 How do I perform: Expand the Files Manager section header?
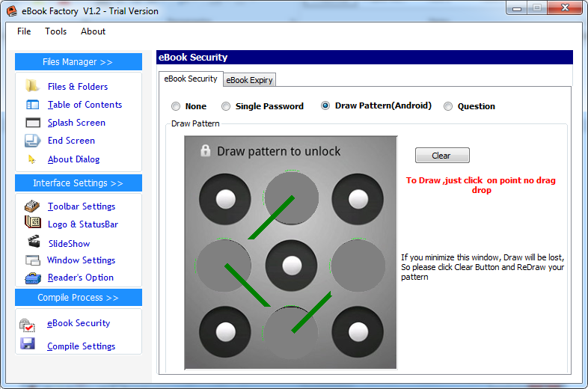[79, 62]
